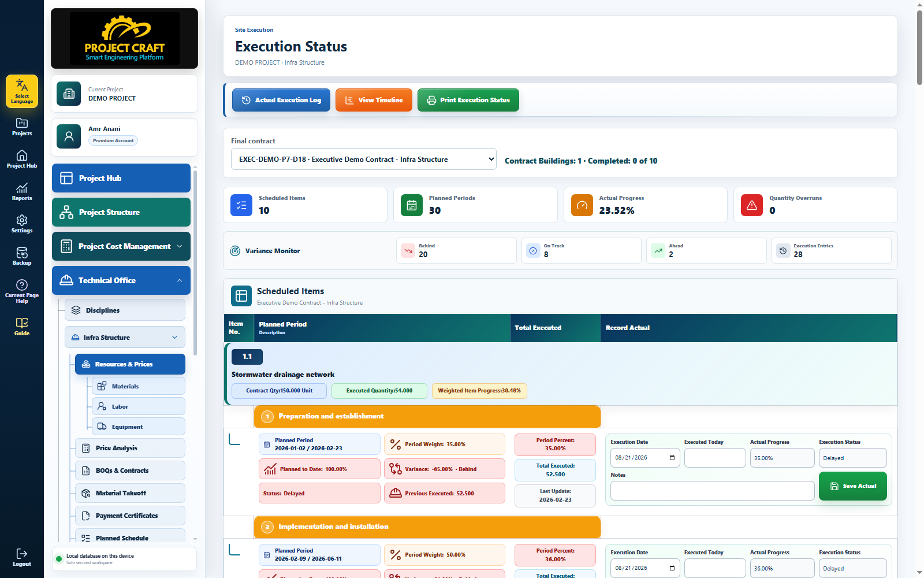The width and height of the screenshot is (924, 578).
Task: Click the Scheduled Items table header icon
Action: click(241, 296)
